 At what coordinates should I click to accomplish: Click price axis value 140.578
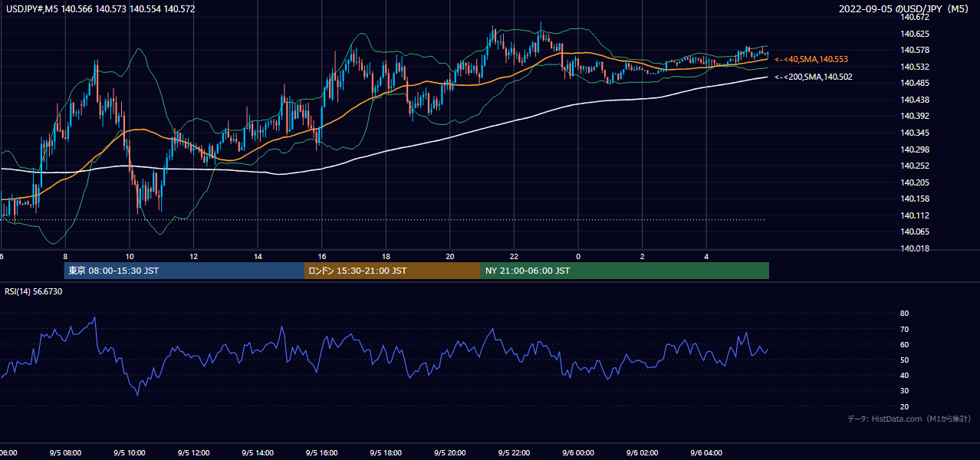(915, 50)
